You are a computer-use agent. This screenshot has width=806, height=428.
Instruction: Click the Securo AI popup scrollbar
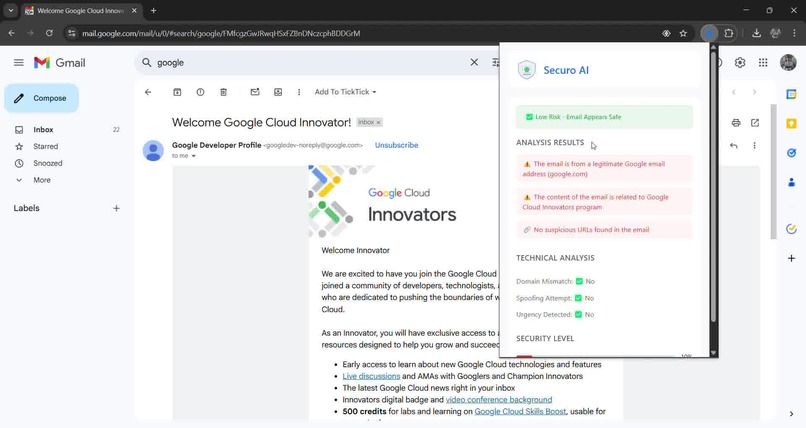[x=713, y=188]
